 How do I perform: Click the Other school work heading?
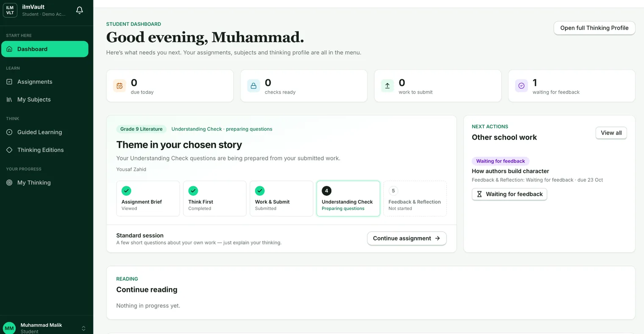504,137
